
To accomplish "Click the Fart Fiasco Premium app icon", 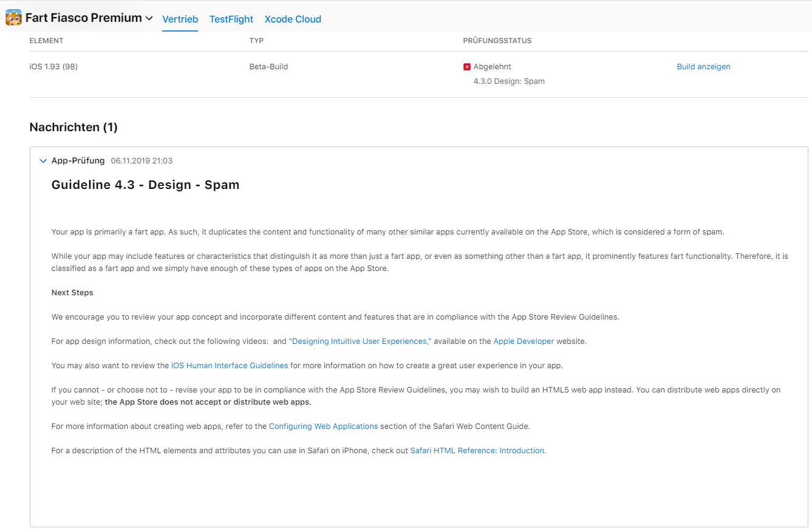I will pyautogui.click(x=13, y=18).
